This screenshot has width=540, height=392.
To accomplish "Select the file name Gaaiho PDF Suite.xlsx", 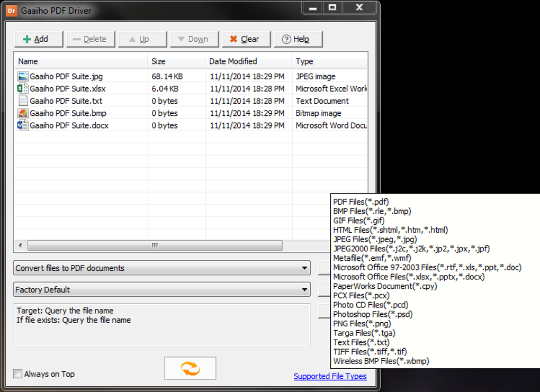I will 68,89.
